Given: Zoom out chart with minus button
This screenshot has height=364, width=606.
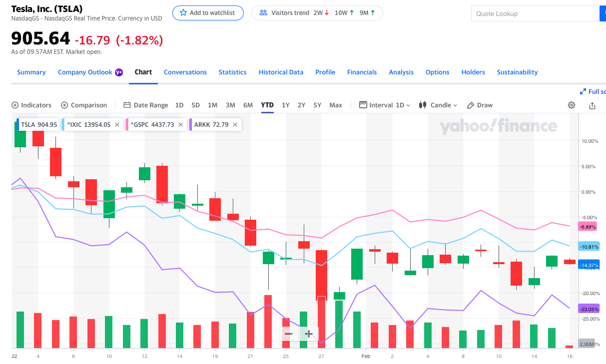Looking at the screenshot, I should [x=289, y=334].
